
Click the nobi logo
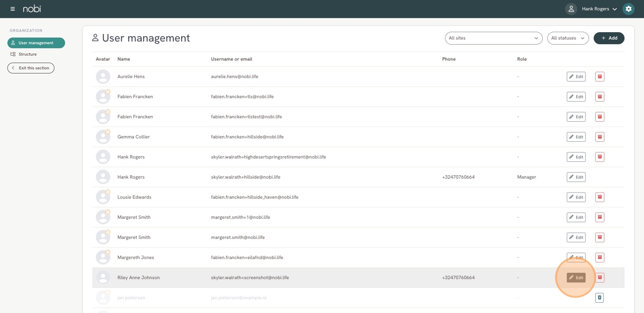click(x=32, y=9)
